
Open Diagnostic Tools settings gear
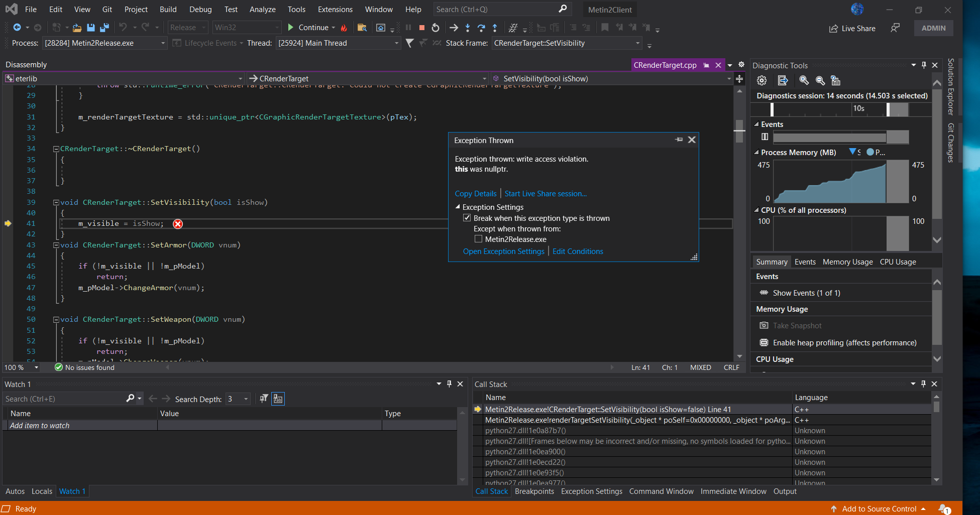[x=762, y=80]
